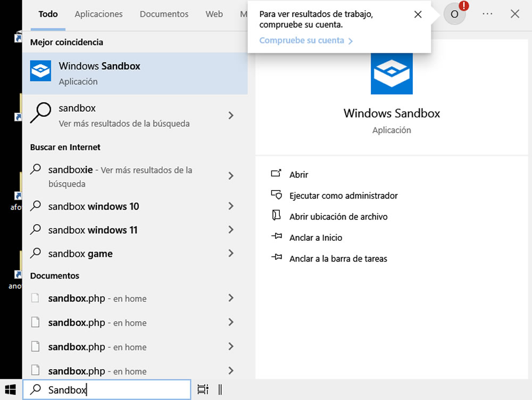Viewport: 532px width, 400px height.
Task: Click the large Windows Sandbox preview icon
Action: coord(392,74)
